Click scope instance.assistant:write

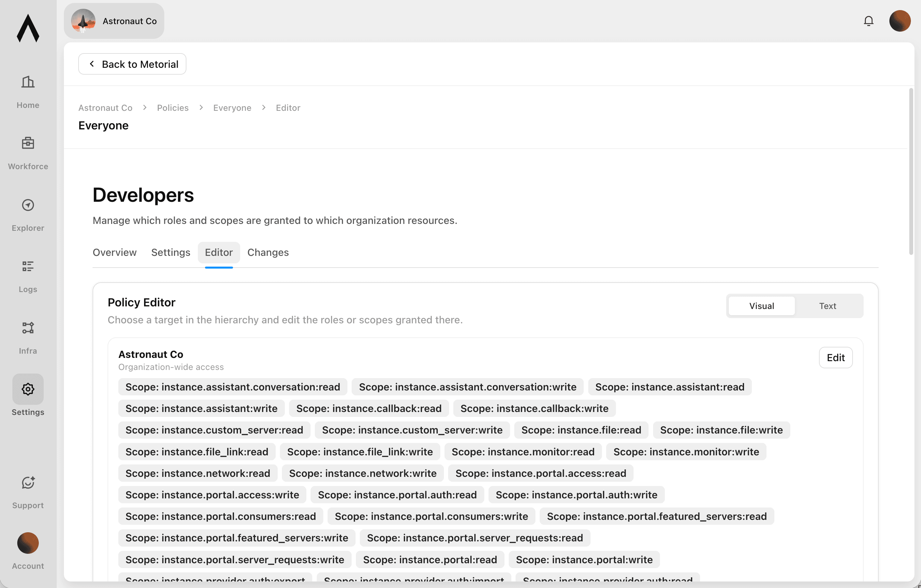[x=201, y=408]
